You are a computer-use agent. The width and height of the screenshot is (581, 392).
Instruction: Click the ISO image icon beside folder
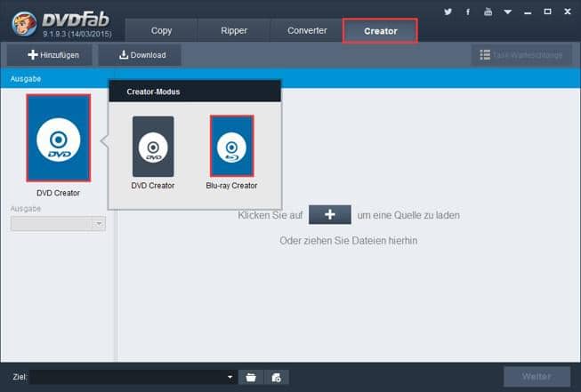[276, 377]
